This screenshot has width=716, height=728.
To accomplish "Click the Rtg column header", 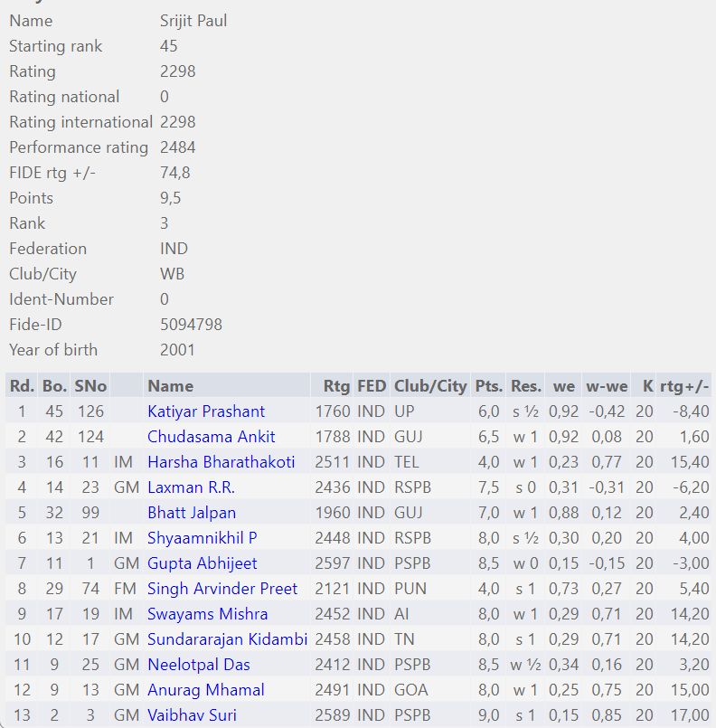I will (x=336, y=386).
